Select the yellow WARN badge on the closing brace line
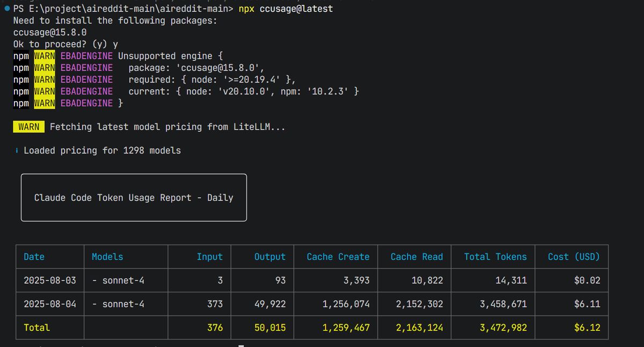Screen dimensions: 644x347 (x=45, y=103)
